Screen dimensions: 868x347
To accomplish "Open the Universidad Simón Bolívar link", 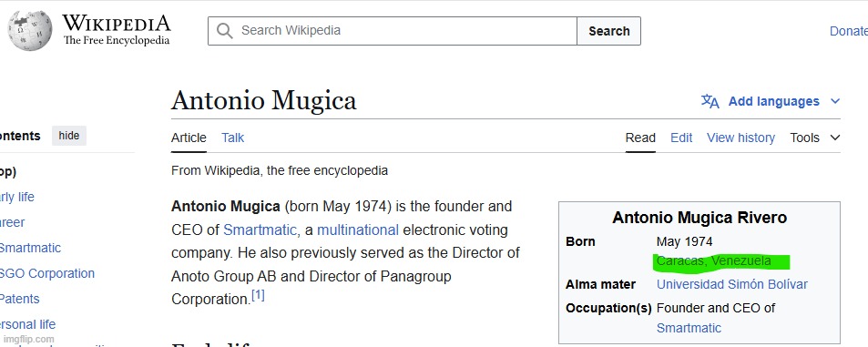I will point(731,284).
